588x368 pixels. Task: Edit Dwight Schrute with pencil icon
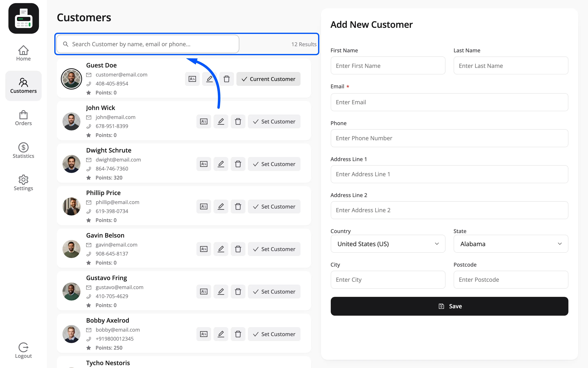(x=221, y=164)
